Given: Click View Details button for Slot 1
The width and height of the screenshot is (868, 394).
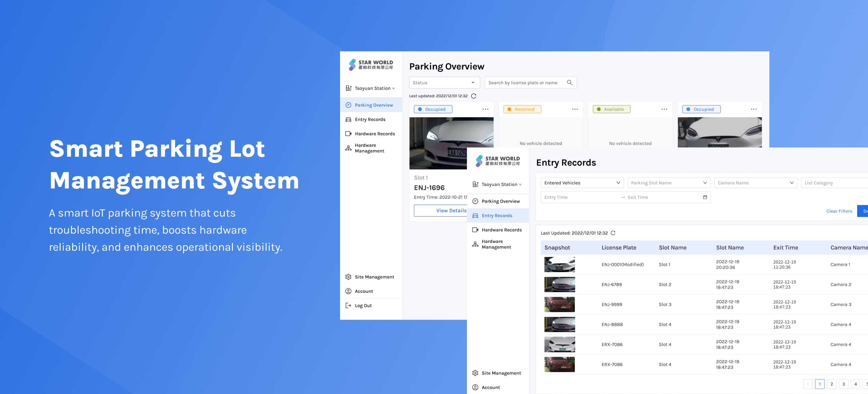Looking at the screenshot, I should click(441, 211).
